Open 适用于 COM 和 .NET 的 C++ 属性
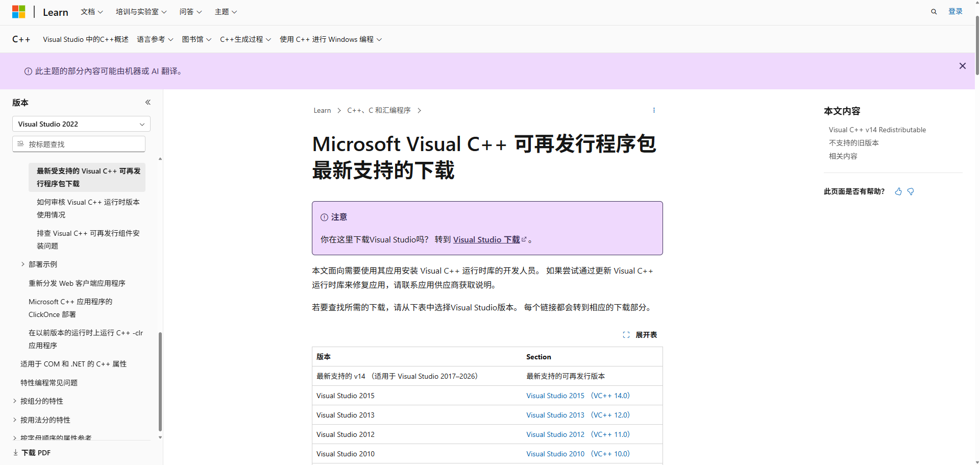The width and height of the screenshot is (980, 465). pyautogui.click(x=73, y=364)
